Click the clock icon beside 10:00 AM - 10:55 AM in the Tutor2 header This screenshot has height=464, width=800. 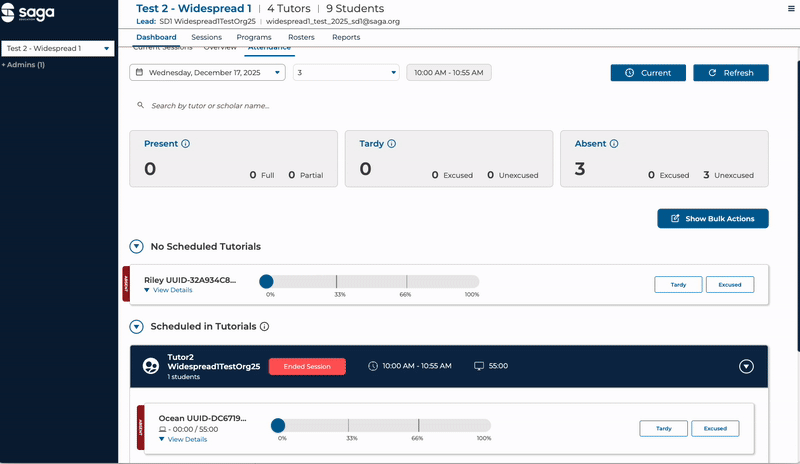pos(373,366)
